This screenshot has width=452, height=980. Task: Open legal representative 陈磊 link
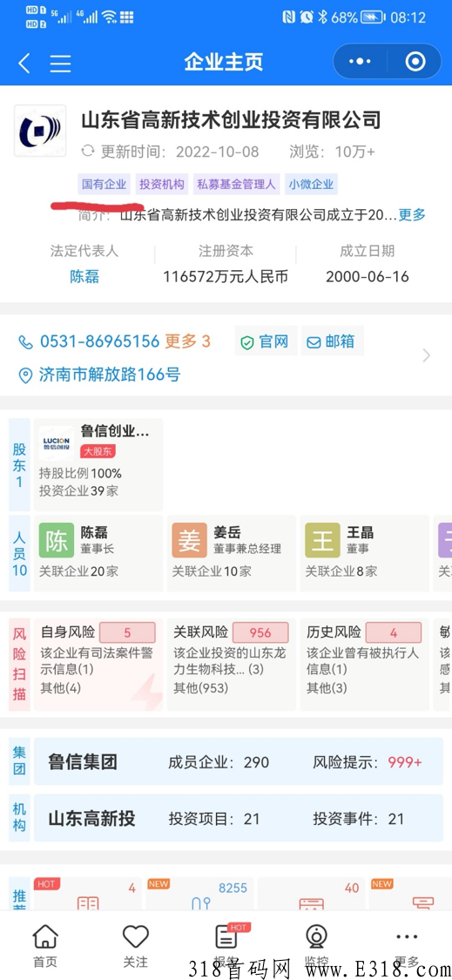(x=84, y=276)
